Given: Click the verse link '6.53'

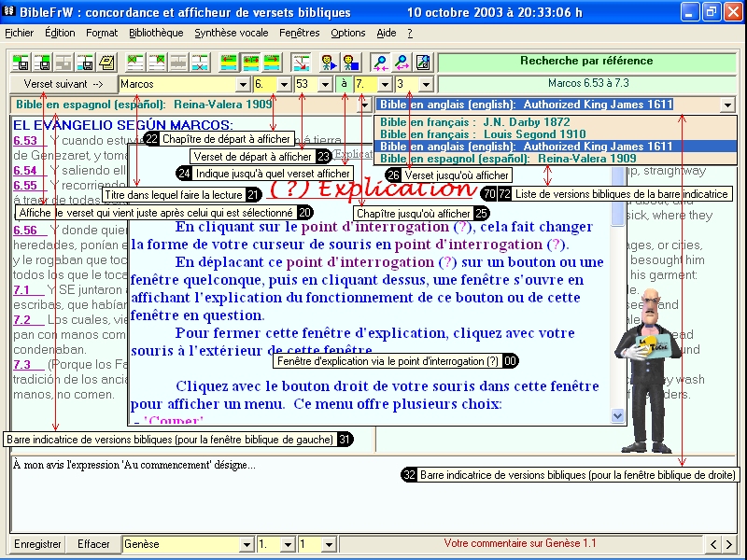Looking at the screenshot, I should (x=25, y=141).
